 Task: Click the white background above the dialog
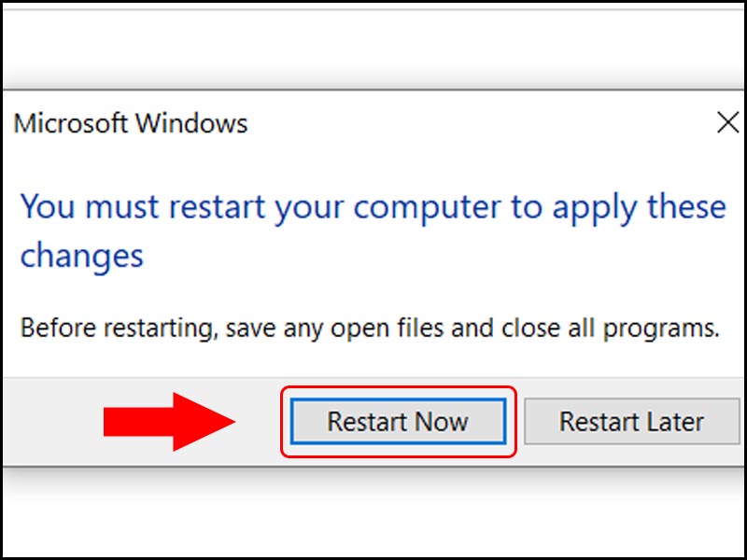tap(373, 47)
